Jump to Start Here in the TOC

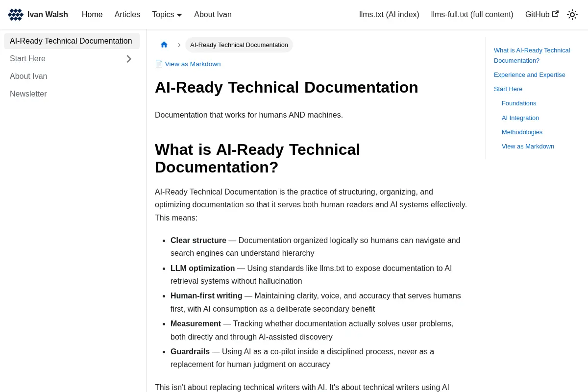(508, 89)
